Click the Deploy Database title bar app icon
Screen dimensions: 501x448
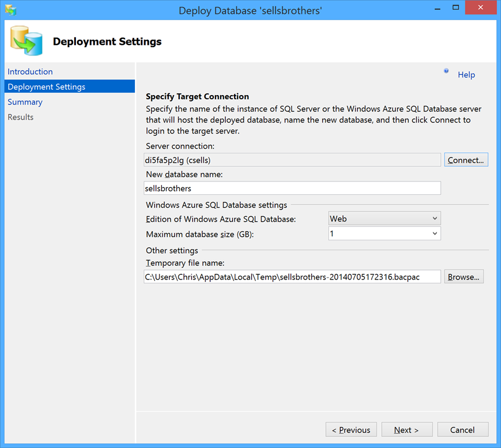click(11, 10)
